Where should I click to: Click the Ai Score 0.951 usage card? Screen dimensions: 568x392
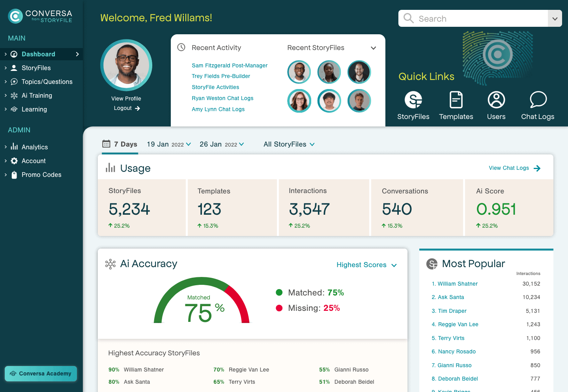pyautogui.click(x=509, y=208)
